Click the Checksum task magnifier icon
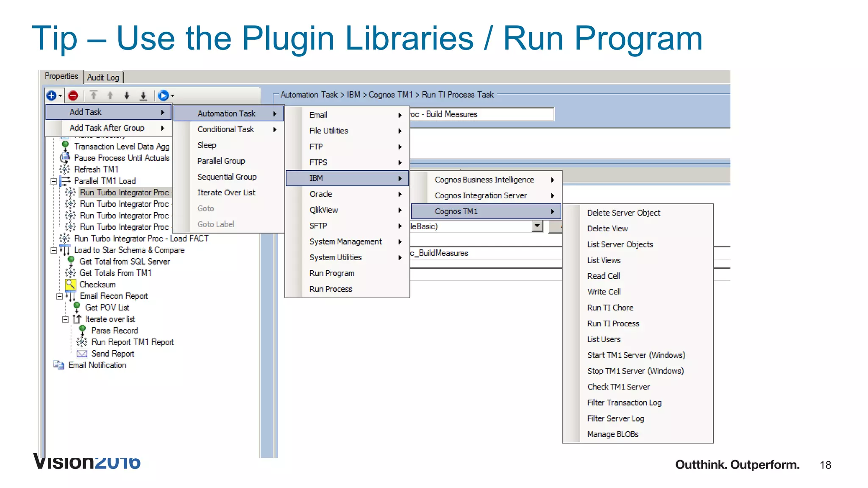This screenshot has width=868, height=488. (70, 285)
